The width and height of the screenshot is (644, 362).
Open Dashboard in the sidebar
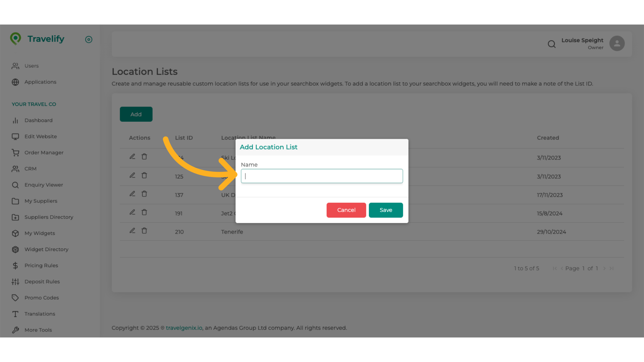38,120
